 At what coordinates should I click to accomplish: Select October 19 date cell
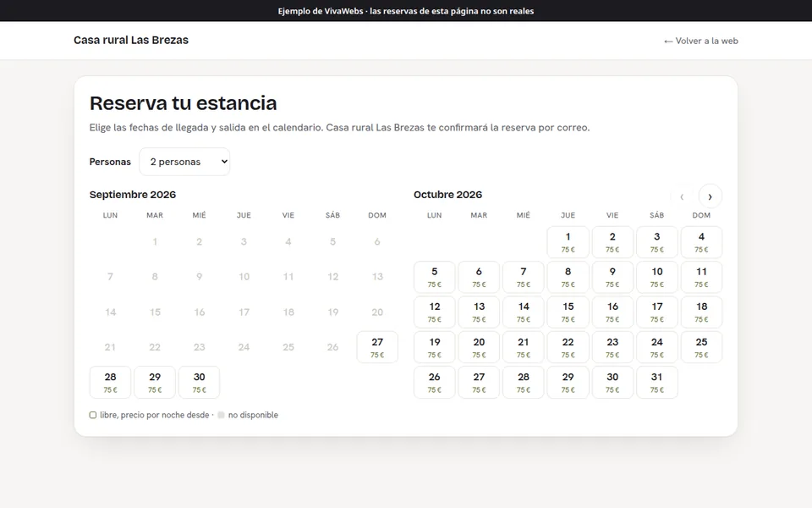[435, 347]
